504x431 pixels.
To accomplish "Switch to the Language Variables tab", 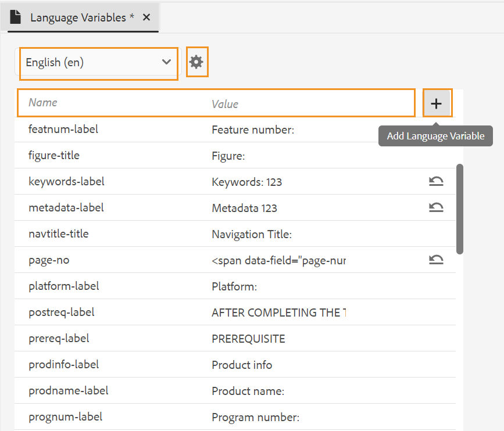I will pyautogui.click(x=81, y=17).
